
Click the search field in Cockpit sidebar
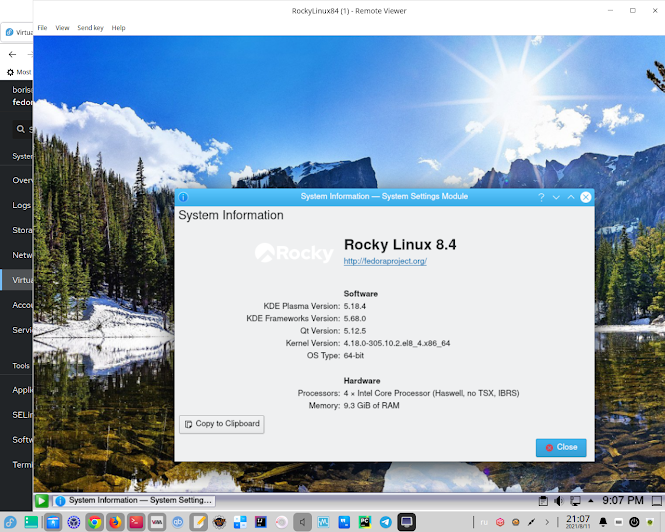(22, 129)
